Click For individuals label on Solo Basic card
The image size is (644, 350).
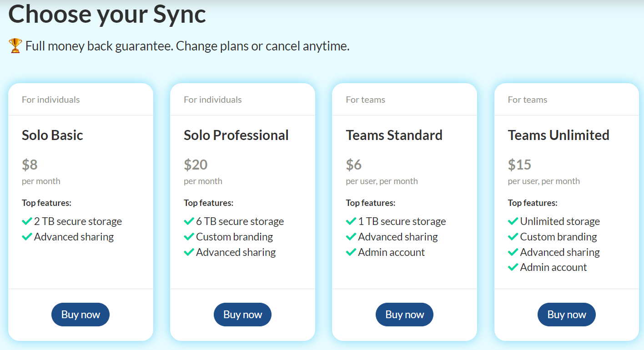pos(50,100)
